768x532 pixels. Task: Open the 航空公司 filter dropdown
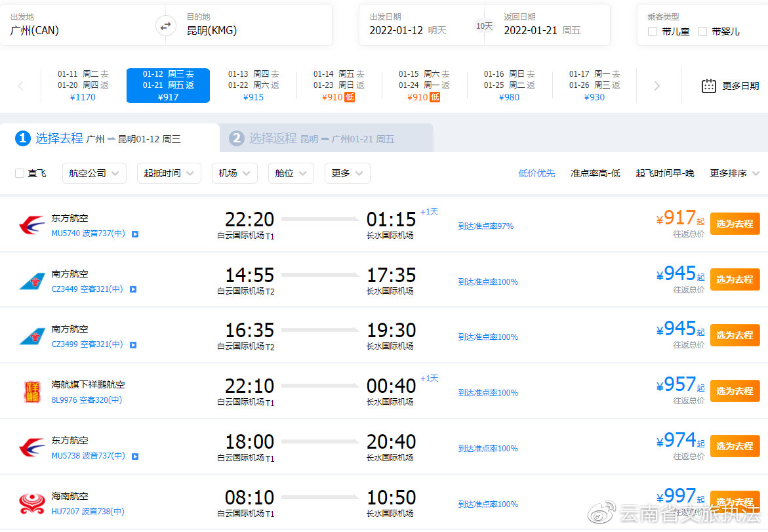point(94,173)
